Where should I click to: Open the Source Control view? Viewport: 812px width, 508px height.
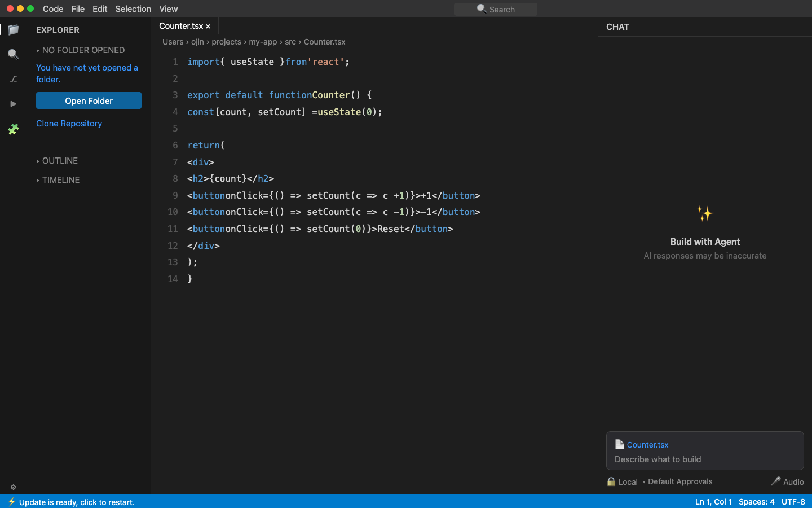13,79
